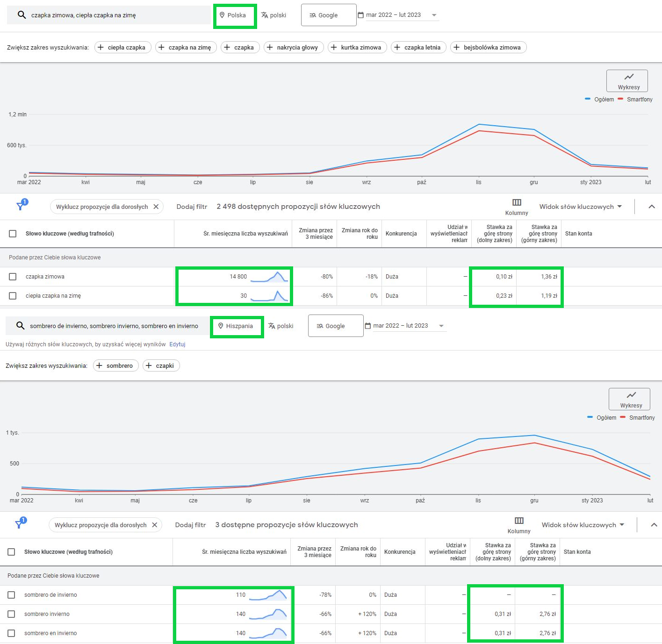This screenshot has height=644, width=662.
Task: Sort bottom table by 'Konkurencja' column
Action: 400,552
